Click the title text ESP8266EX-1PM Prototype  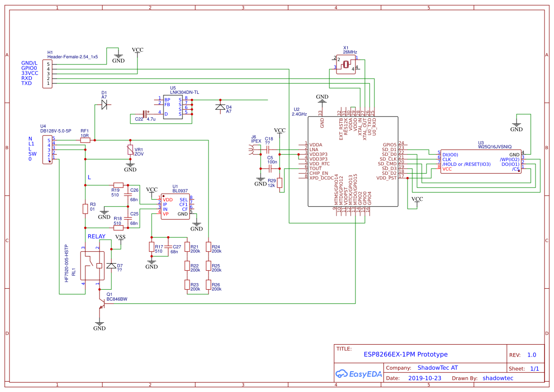(x=405, y=353)
